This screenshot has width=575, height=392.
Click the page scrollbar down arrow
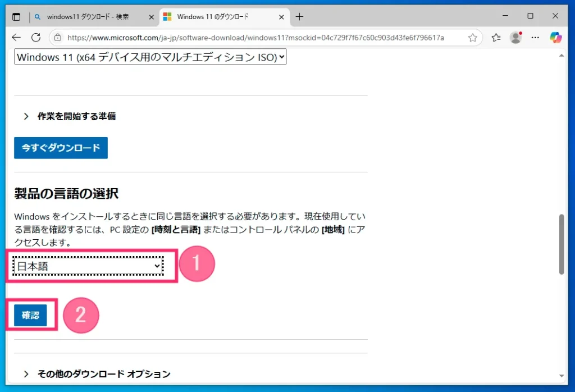562,376
